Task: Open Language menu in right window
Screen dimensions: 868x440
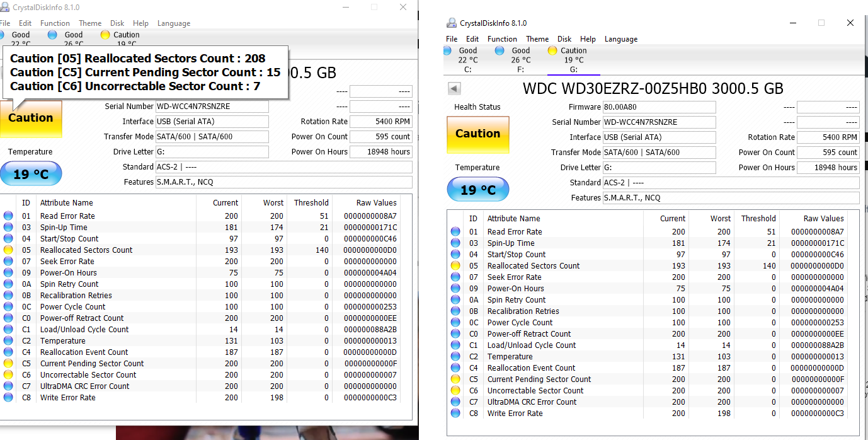Action: coord(621,39)
